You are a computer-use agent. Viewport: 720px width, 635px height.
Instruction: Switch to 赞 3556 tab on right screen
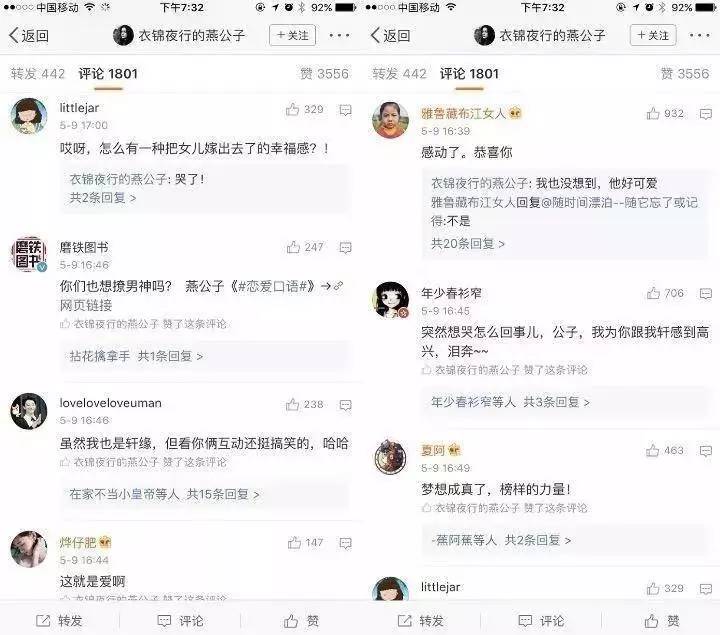click(x=684, y=73)
